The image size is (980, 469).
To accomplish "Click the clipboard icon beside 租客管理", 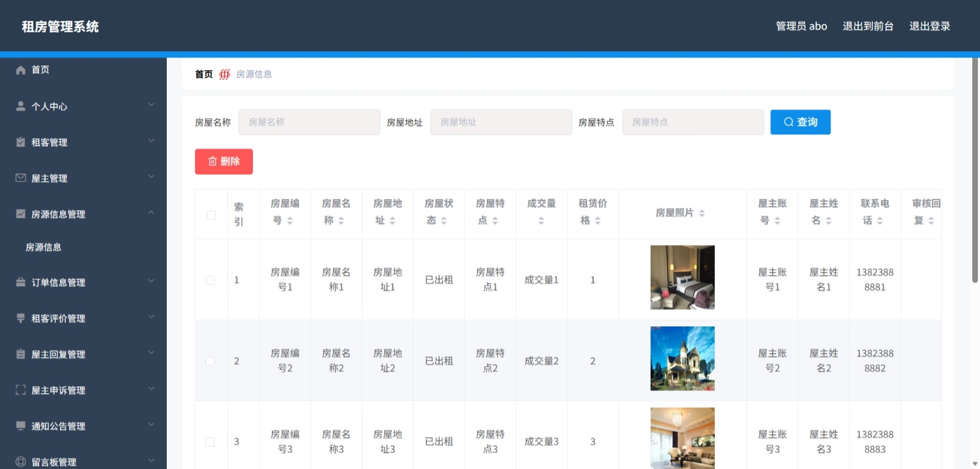I will 21,142.
